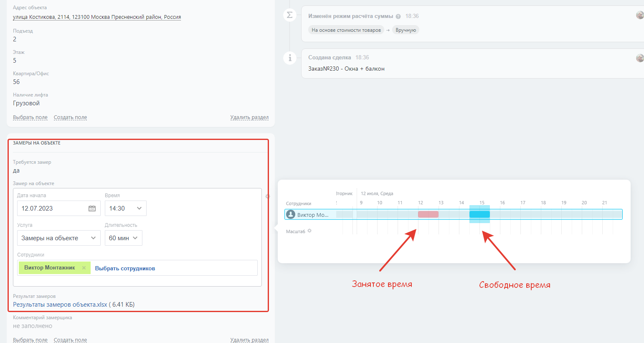This screenshot has width=644, height=343.
Task: Click Удалить раздел below Комментарий замерщика
Action: coord(249,340)
